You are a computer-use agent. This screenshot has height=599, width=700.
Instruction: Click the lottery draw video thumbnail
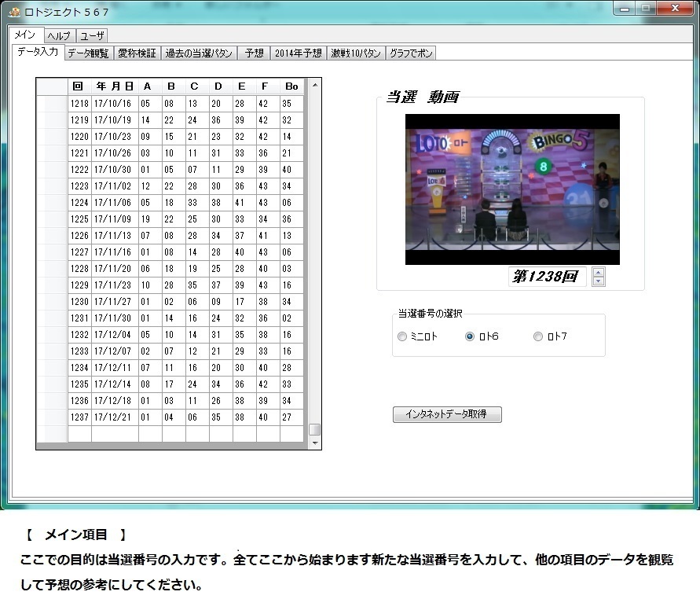coord(512,189)
